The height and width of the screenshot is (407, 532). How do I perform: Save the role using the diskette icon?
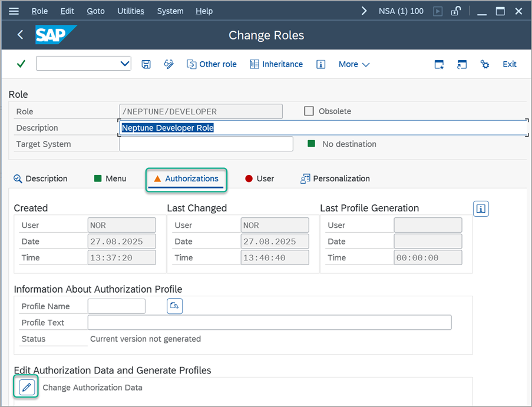(x=146, y=64)
